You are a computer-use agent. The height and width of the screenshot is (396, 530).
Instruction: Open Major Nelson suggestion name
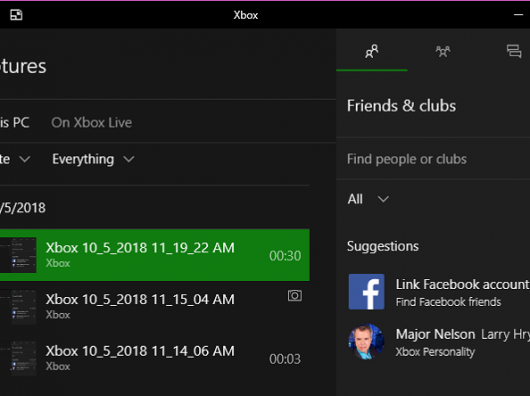[435, 334]
